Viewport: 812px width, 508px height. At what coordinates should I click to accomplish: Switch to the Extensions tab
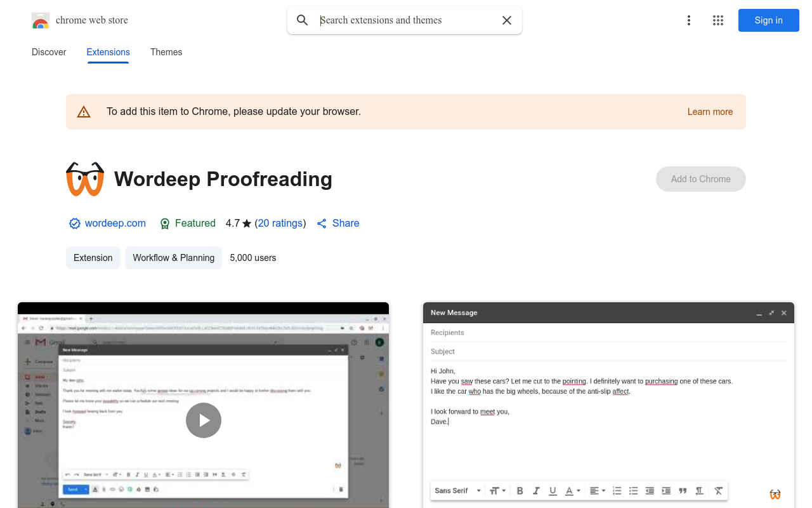click(108, 52)
